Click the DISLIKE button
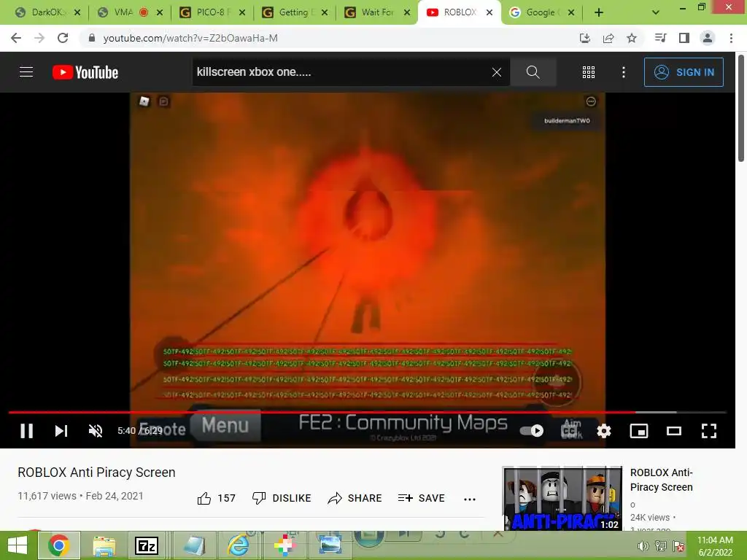 (281, 498)
